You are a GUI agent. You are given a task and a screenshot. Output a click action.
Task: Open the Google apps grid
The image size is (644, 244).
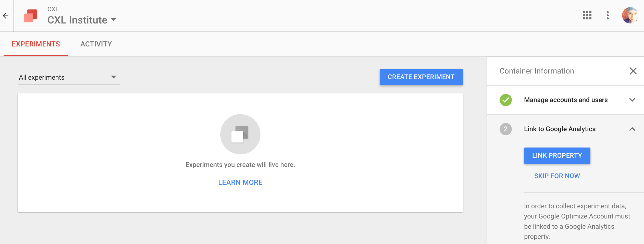[x=587, y=16]
